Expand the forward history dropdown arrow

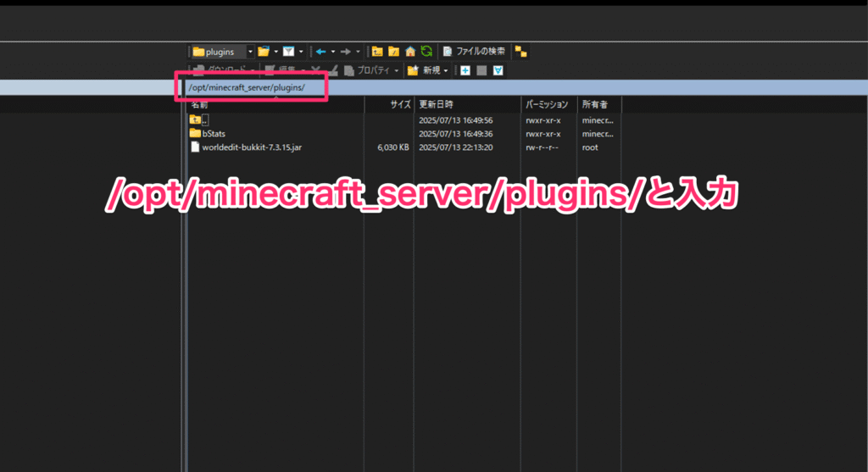coord(358,52)
